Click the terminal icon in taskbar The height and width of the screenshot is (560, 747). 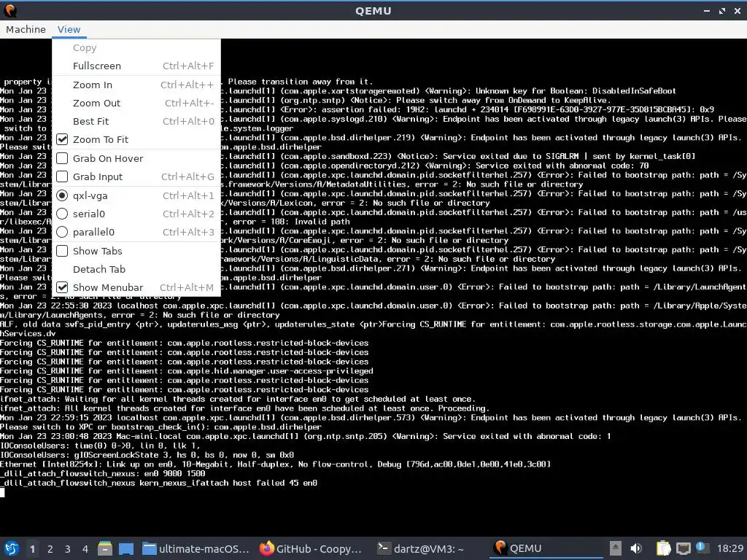pos(384,548)
